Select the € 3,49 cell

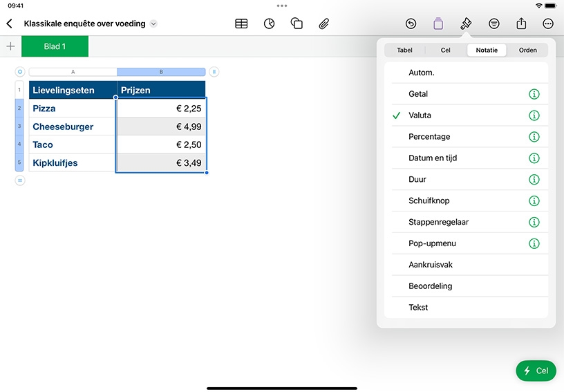[x=161, y=162]
